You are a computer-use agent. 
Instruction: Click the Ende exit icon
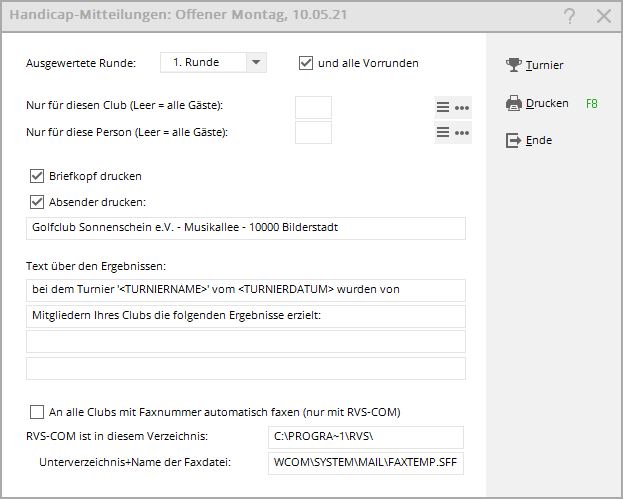pos(514,141)
